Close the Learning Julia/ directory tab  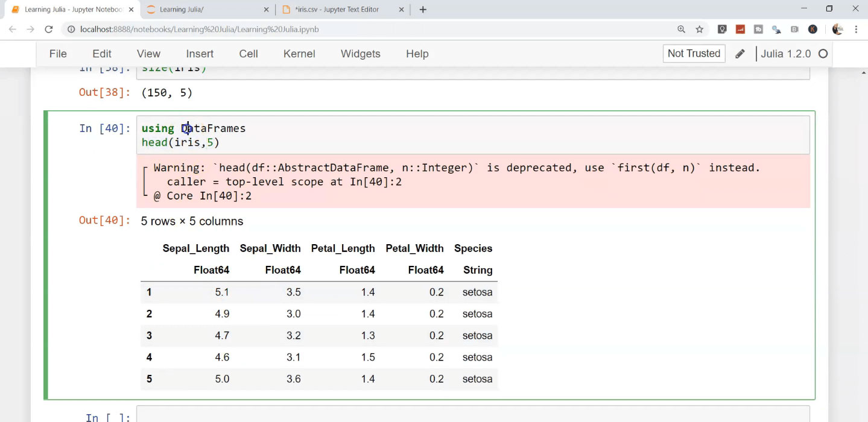[x=267, y=10]
